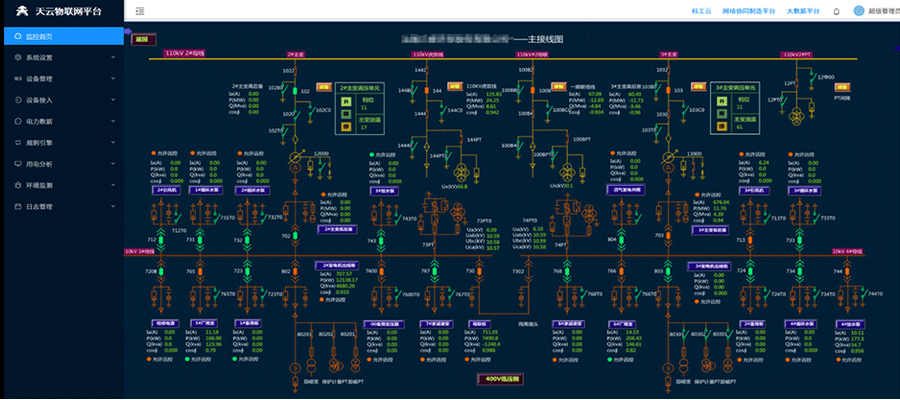Screen dimensions: 900x400
Task: Click the 2# main transformer symbol labeled 12000
Action: [x=297, y=159]
